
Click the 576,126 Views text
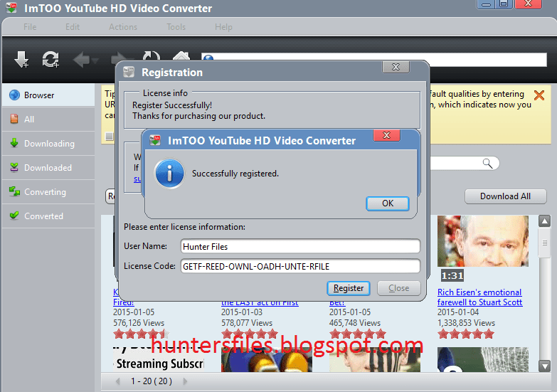click(139, 323)
